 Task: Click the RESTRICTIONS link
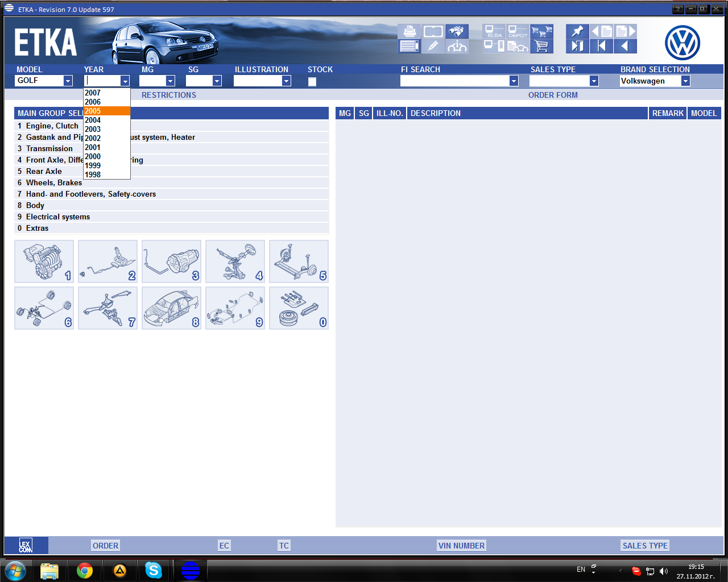tap(169, 95)
